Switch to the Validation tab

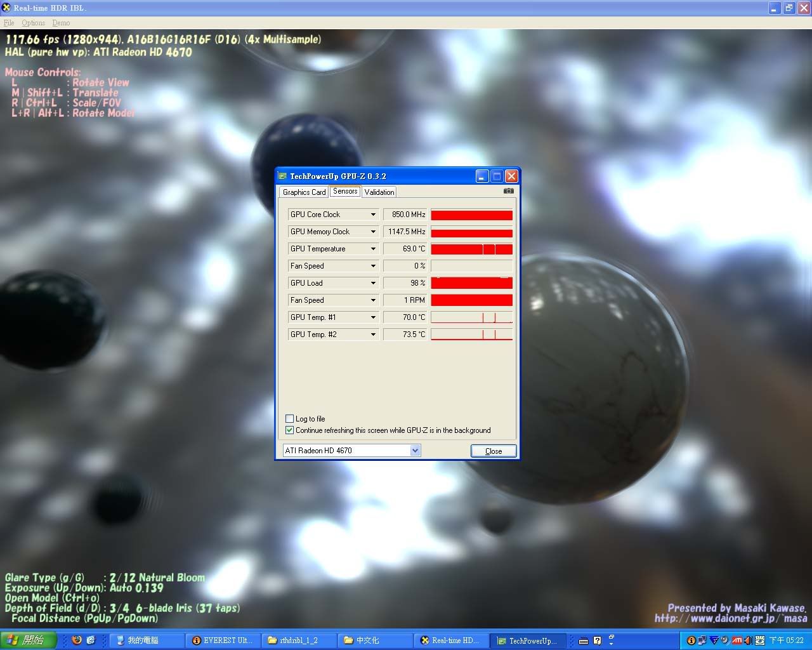(379, 192)
